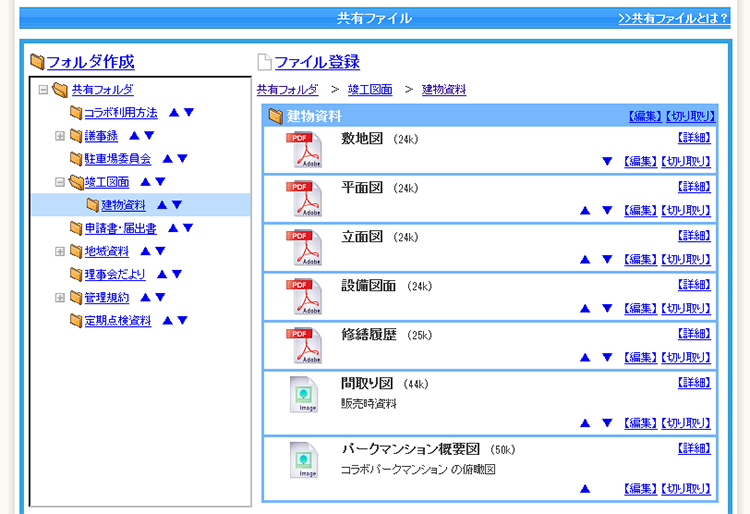This screenshot has height=514, width=750.
Task: Cut the 建物資料 folder from header
Action: point(690,116)
